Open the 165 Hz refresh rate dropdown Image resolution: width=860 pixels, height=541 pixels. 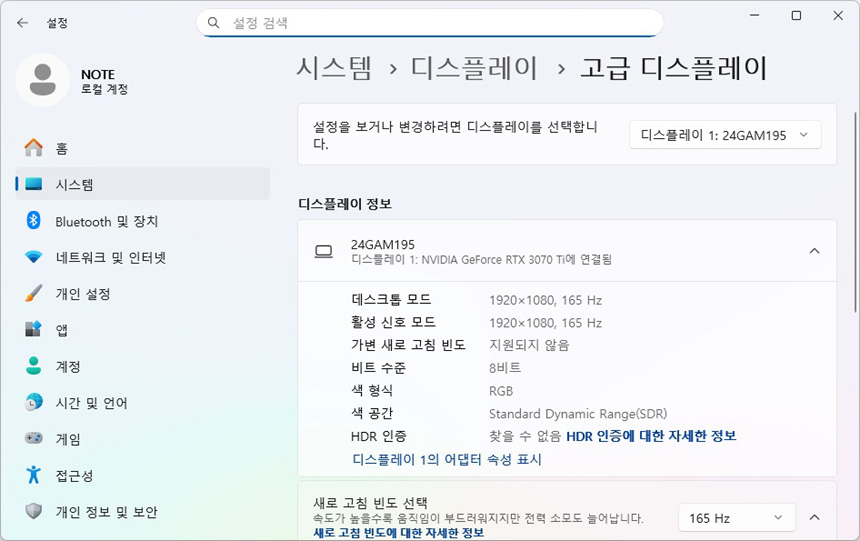coord(736,518)
